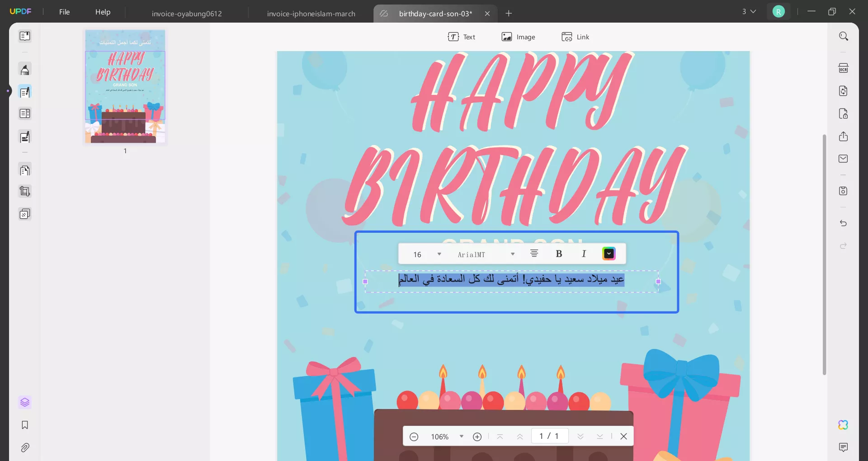
Task: Open the Crop Pages tool
Action: [25, 191]
